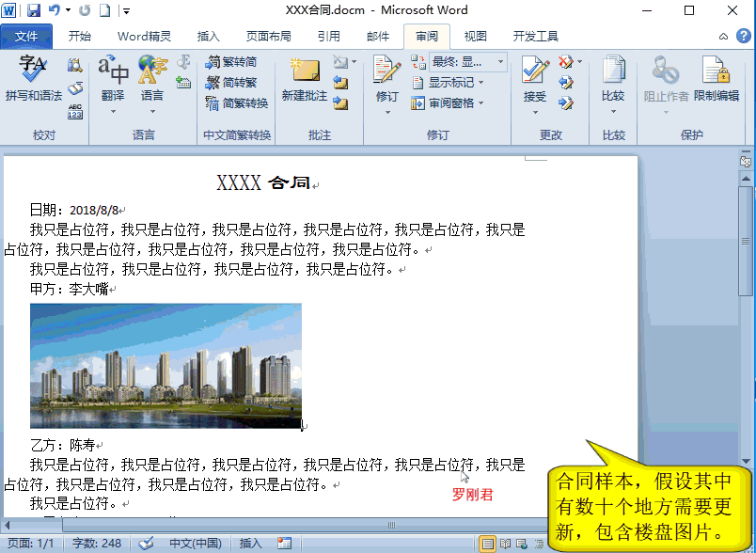
Task: Click Traditional to Simplified (繁转简) conversion
Action: point(231,62)
